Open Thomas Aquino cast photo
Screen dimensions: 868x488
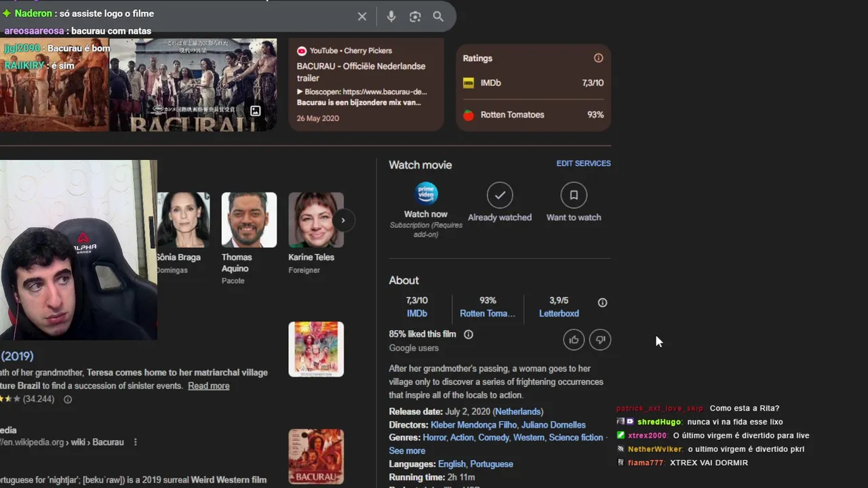coord(249,220)
